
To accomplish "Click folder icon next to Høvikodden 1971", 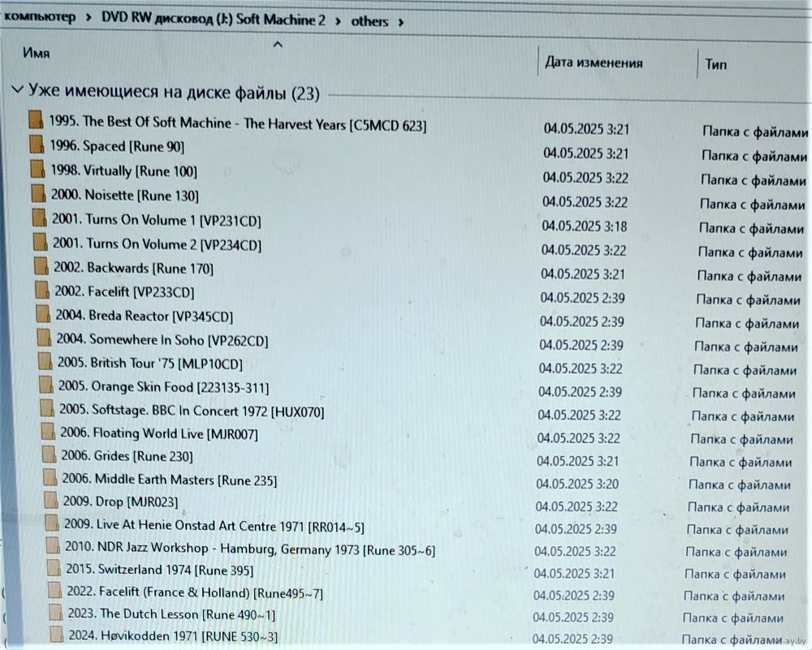I will coord(57,634).
